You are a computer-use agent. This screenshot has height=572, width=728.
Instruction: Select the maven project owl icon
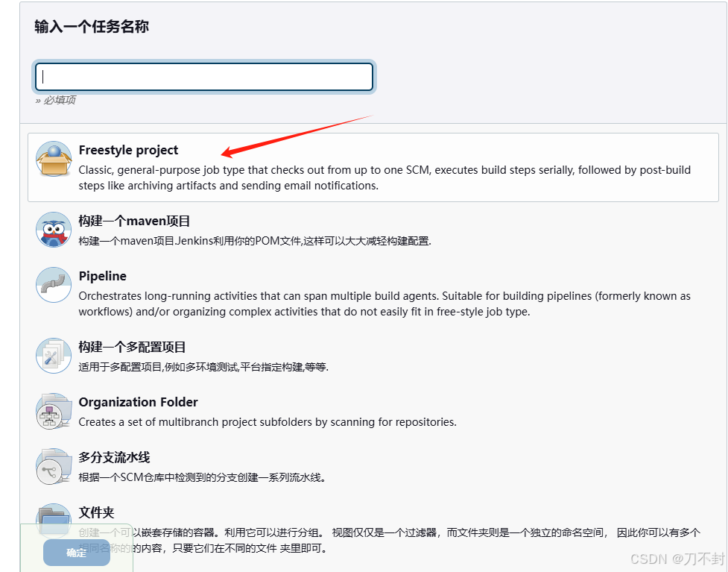54,230
